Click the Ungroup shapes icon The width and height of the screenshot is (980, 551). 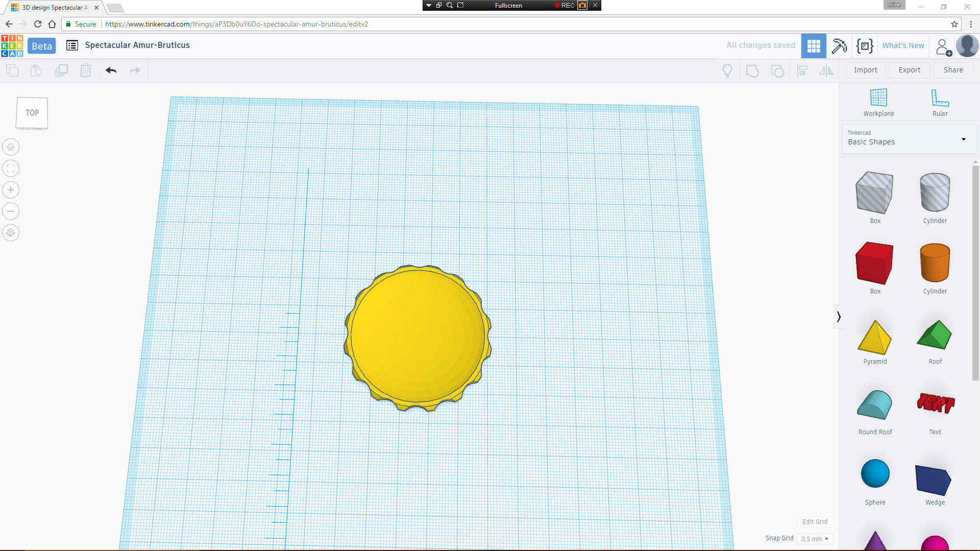pos(777,71)
